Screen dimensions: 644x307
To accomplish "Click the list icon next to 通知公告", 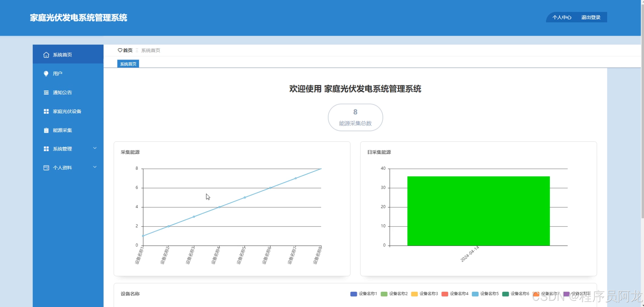I will pos(46,93).
